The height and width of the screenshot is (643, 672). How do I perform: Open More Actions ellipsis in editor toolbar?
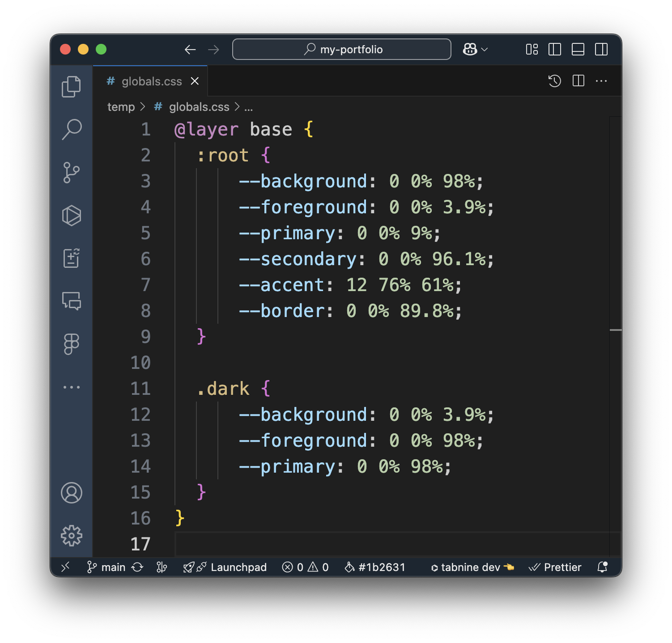pos(601,81)
